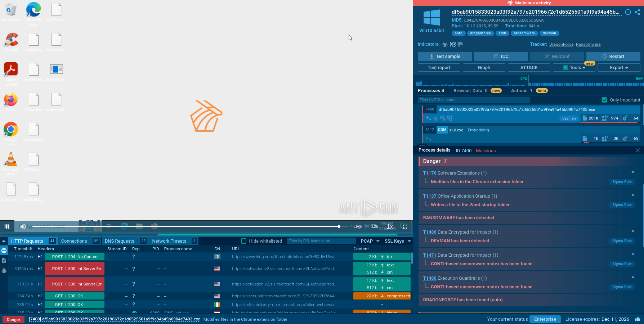Click the bug icon in the bottom sidebar
The image size is (644, 324).
pos(4,270)
